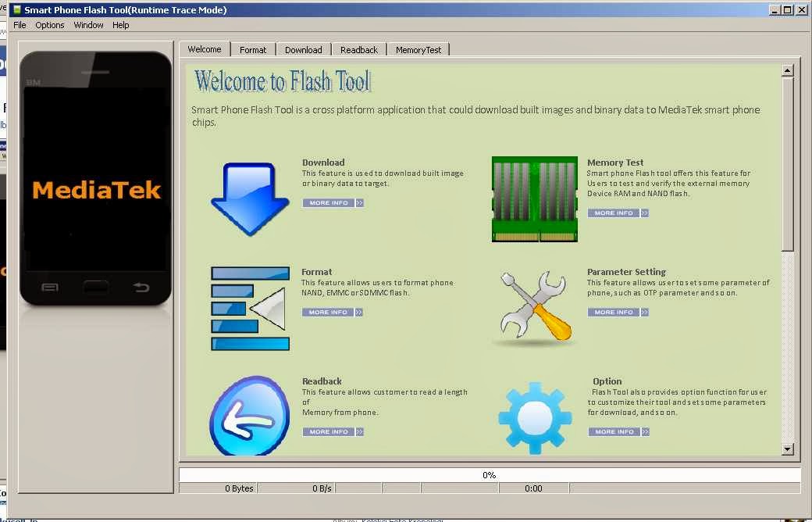Click the 0% progress bar
Viewport: 812px width, 522px height.
pos(490,474)
